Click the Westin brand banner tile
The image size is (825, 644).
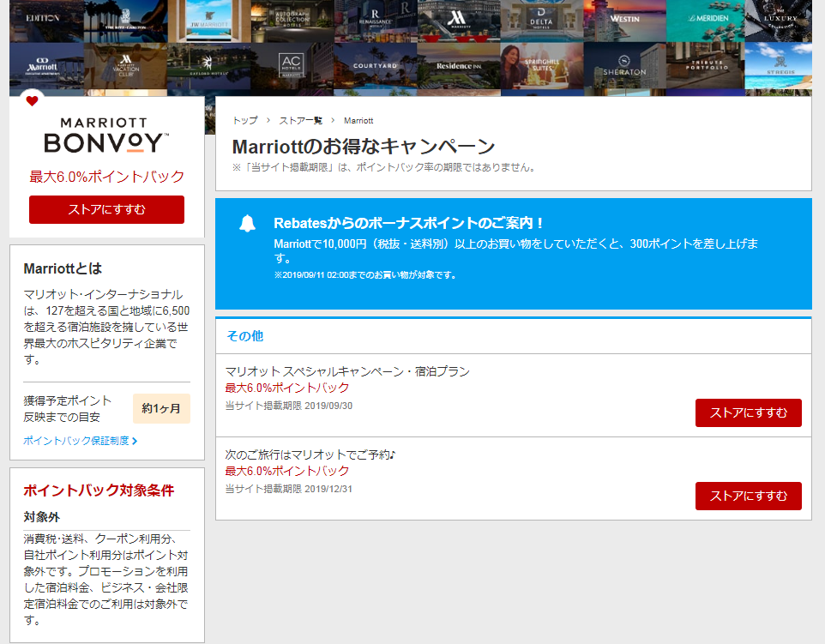624,21
